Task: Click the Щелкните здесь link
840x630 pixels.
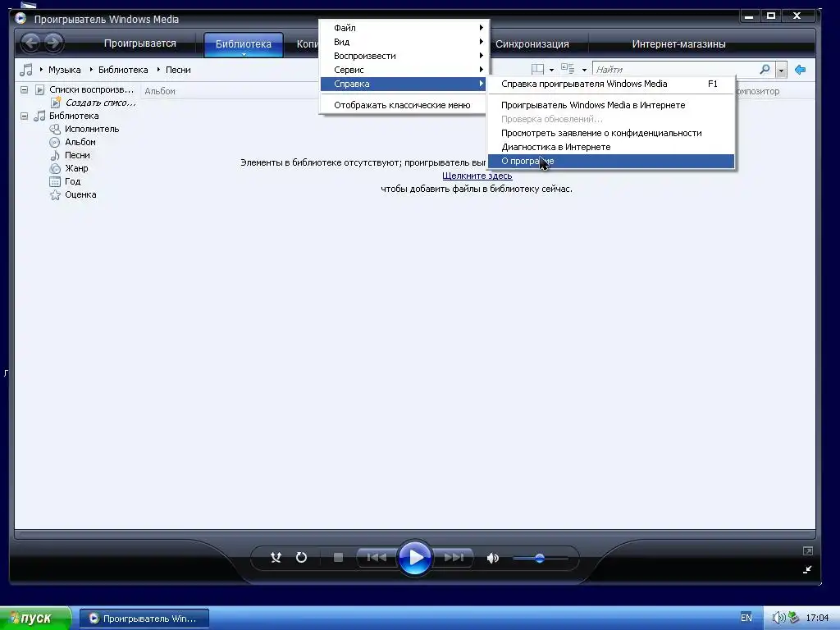Action: [477, 176]
